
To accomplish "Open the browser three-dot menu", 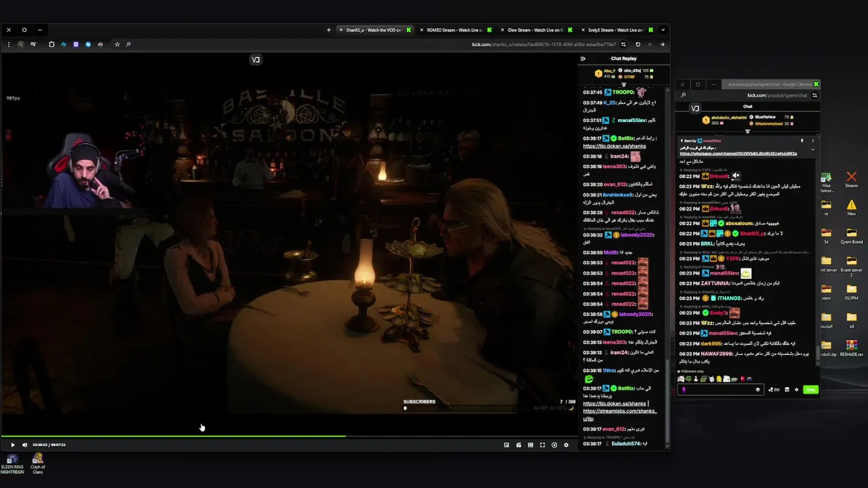I will 9,45.
